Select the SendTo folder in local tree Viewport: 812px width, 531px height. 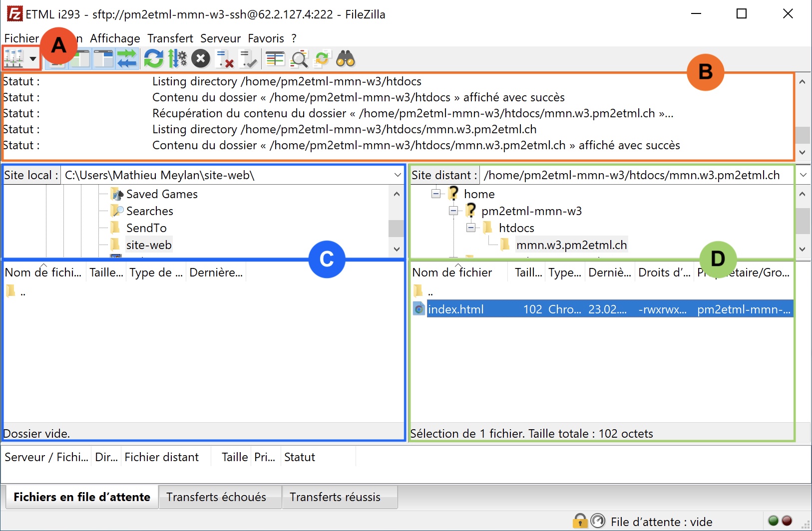[x=146, y=228]
